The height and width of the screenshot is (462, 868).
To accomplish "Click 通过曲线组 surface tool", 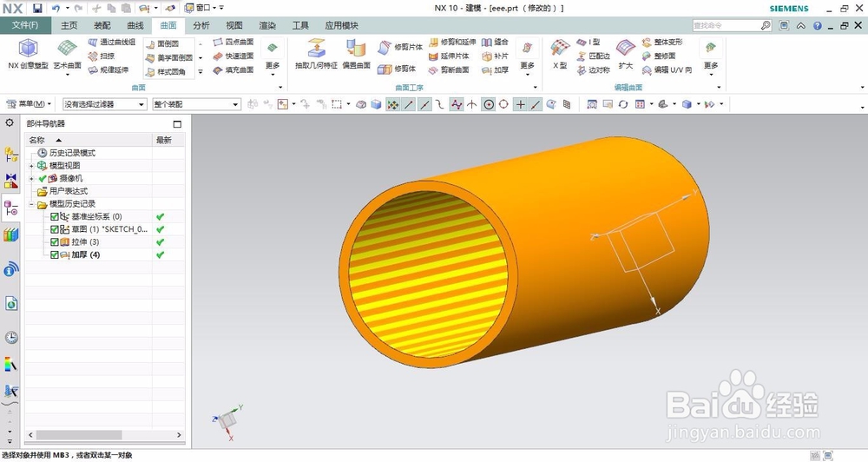I will pyautogui.click(x=111, y=42).
